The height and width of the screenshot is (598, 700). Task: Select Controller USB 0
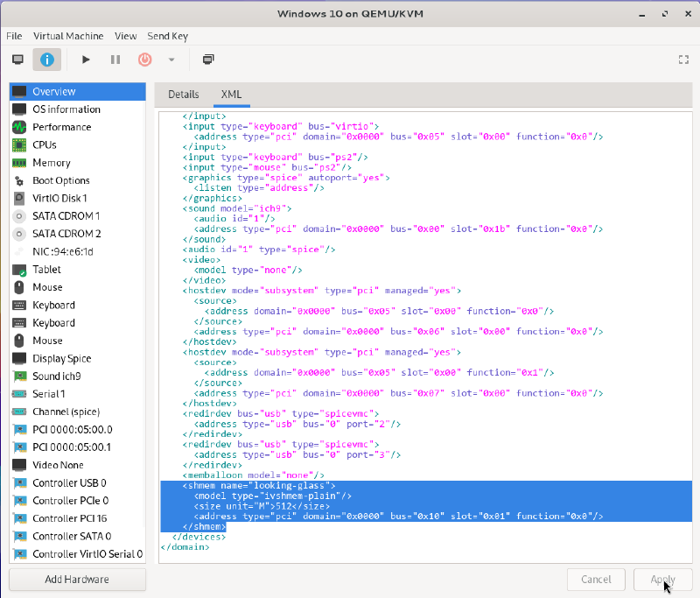coord(78,483)
